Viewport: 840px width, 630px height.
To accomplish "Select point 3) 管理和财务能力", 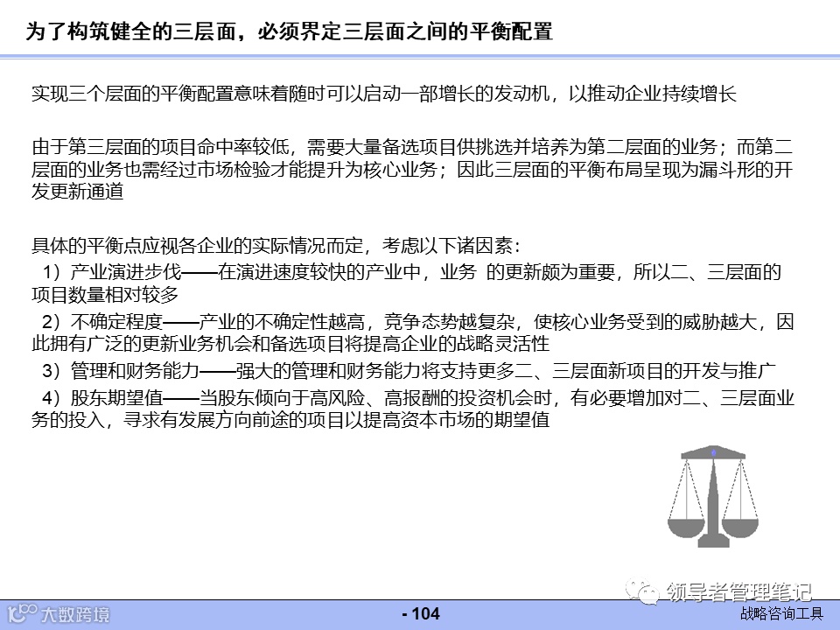I will [409, 370].
